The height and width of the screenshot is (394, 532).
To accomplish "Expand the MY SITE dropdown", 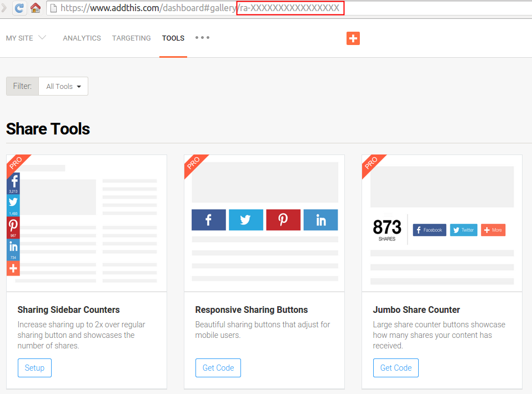I will [26, 38].
